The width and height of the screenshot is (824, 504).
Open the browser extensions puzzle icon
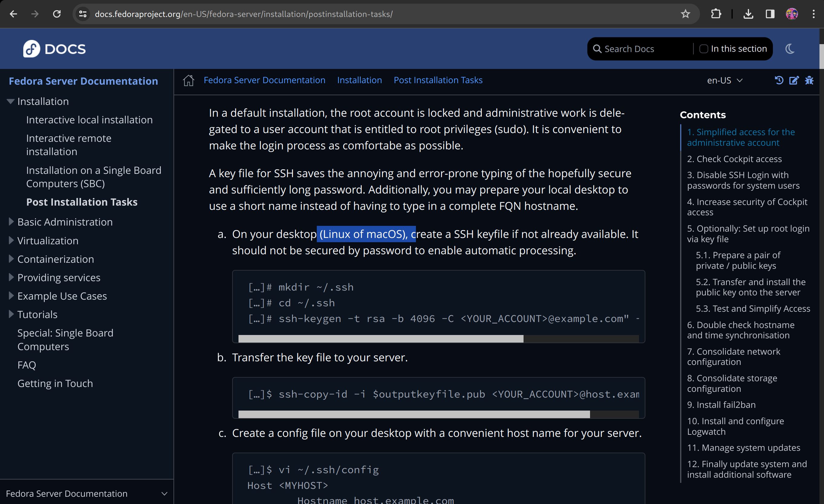point(716,14)
